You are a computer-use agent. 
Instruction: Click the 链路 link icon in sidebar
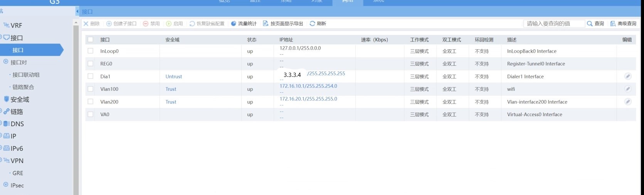point(7,112)
